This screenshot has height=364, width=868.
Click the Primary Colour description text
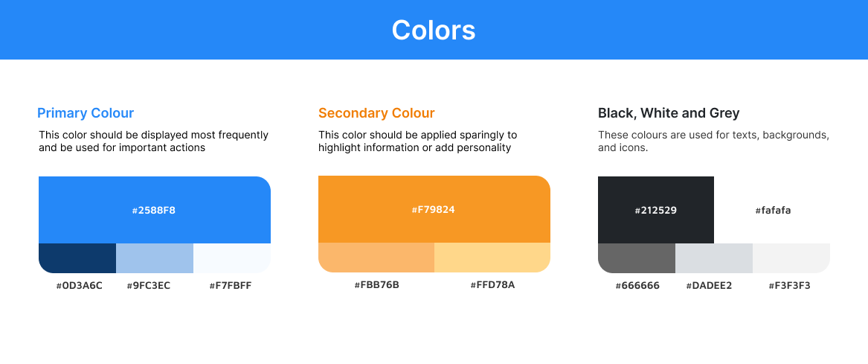coord(153,141)
